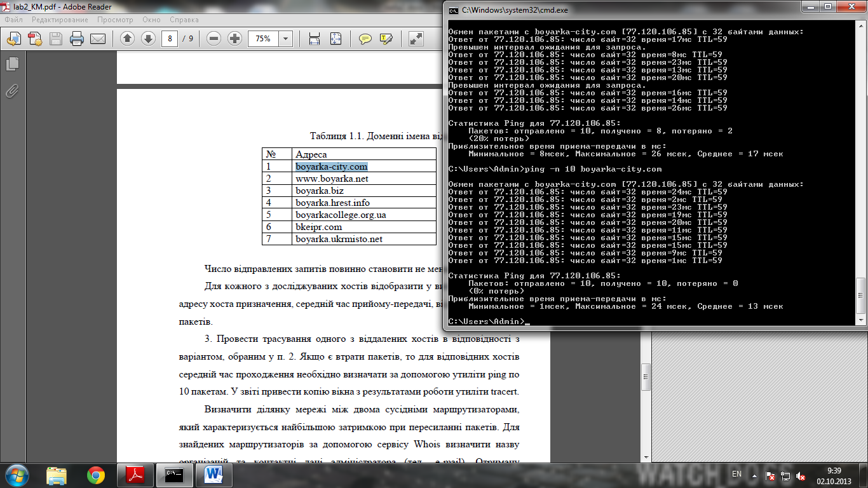The height and width of the screenshot is (488, 868).
Task: Open the Справка menu
Action: click(184, 20)
